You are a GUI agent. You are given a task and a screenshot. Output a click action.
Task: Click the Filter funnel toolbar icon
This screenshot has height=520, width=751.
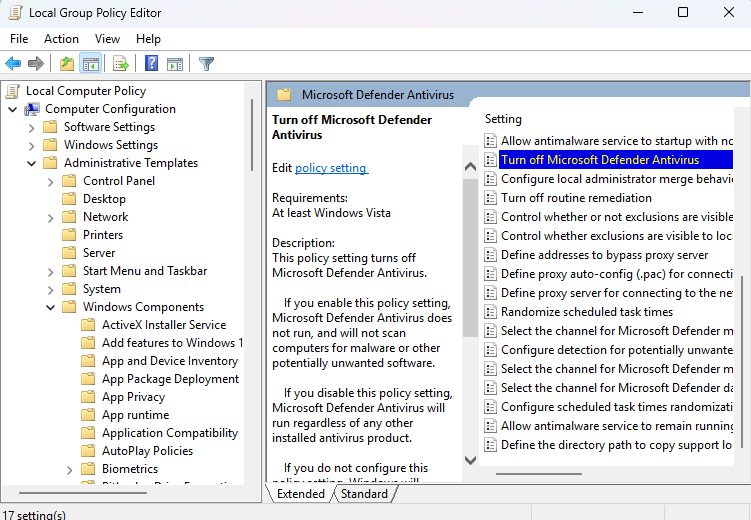206,63
